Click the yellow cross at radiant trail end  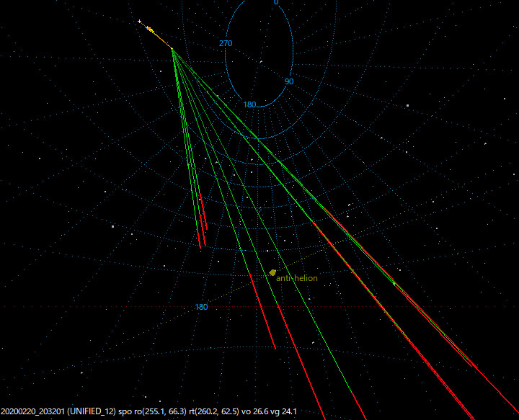139,22
